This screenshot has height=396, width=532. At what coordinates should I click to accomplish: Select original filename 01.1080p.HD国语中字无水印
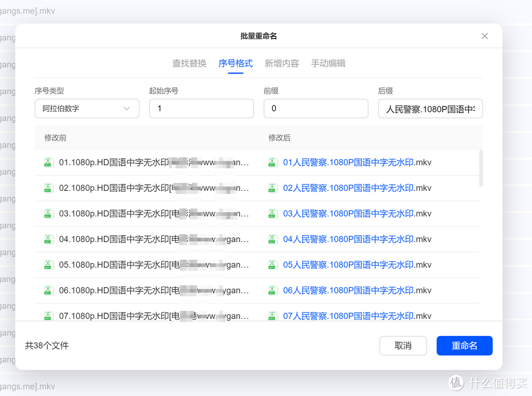pos(154,162)
